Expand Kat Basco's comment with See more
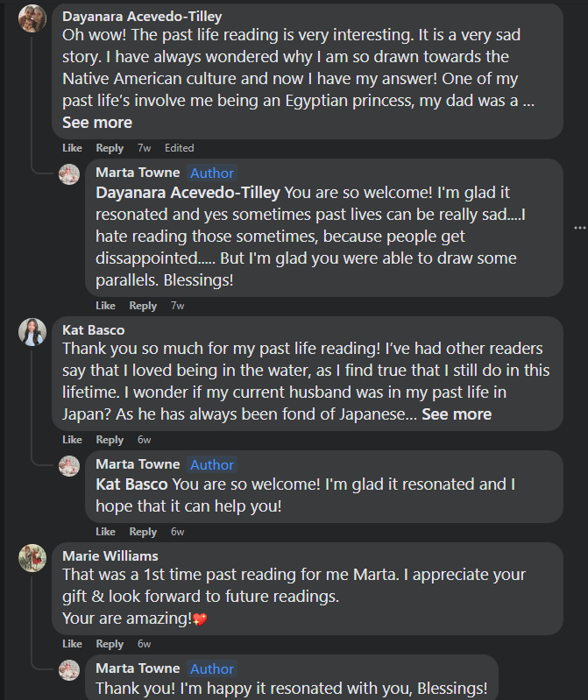The height and width of the screenshot is (700, 588). pyautogui.click(x=457, y=414)
